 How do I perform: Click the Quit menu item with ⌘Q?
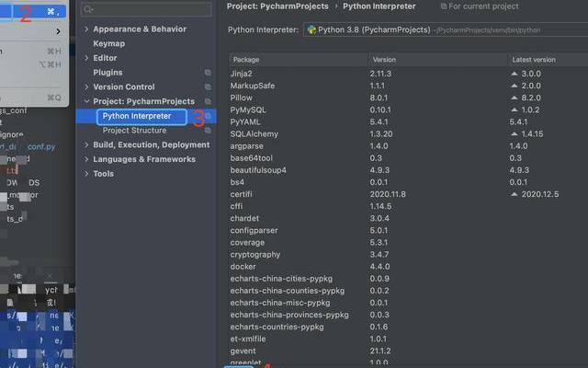[33, 98]
